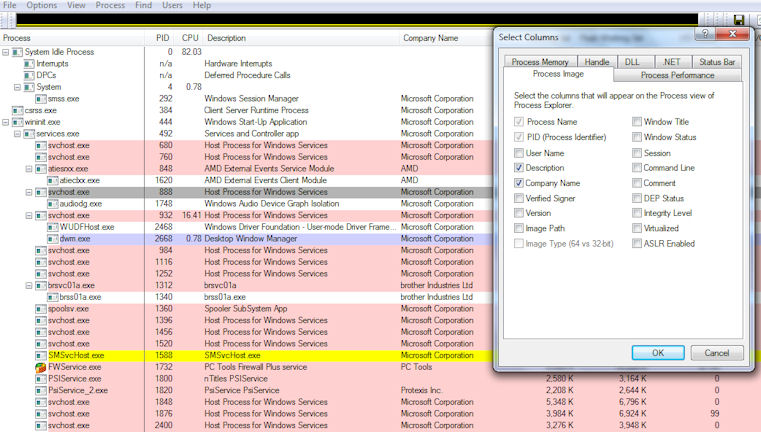Select the smss.exe process icon

point(41,99)
